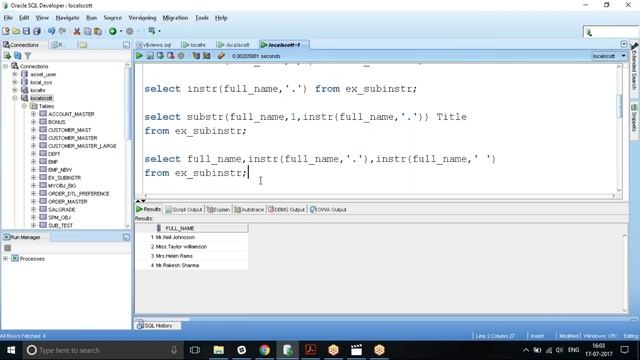Switch to the localhr worksheet tab
640x360 pixels.
coord(194,45)
